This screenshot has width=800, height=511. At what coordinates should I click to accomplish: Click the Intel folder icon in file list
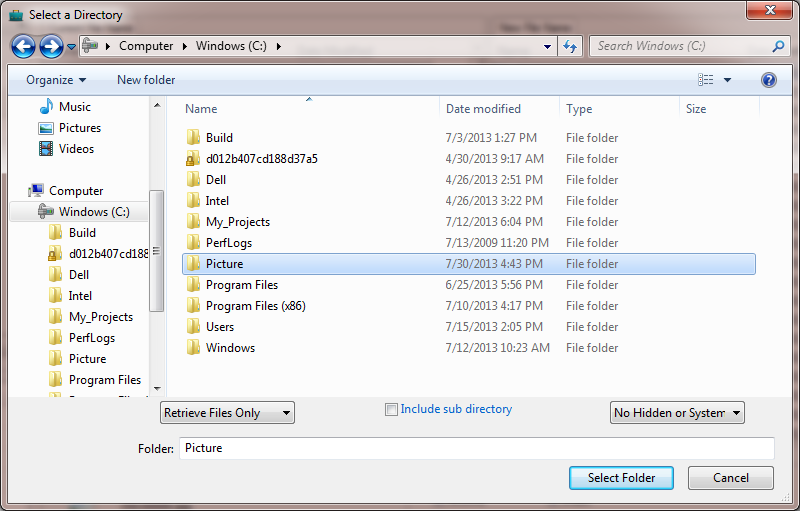[193, 200]
